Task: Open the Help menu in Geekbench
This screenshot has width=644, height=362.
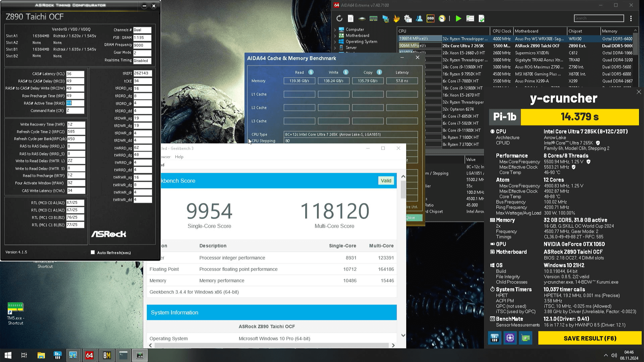Action: click(x=179, y=157)
